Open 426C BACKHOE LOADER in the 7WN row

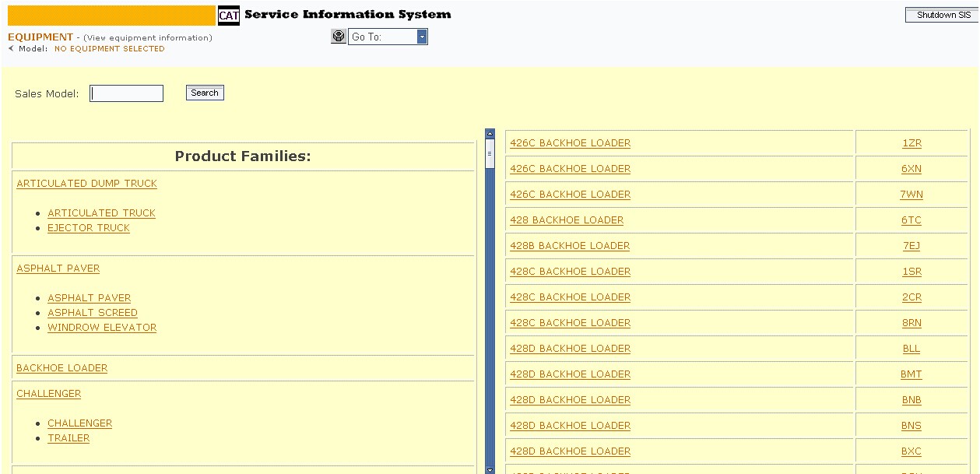pyautogui.click(x=571, y=195)
